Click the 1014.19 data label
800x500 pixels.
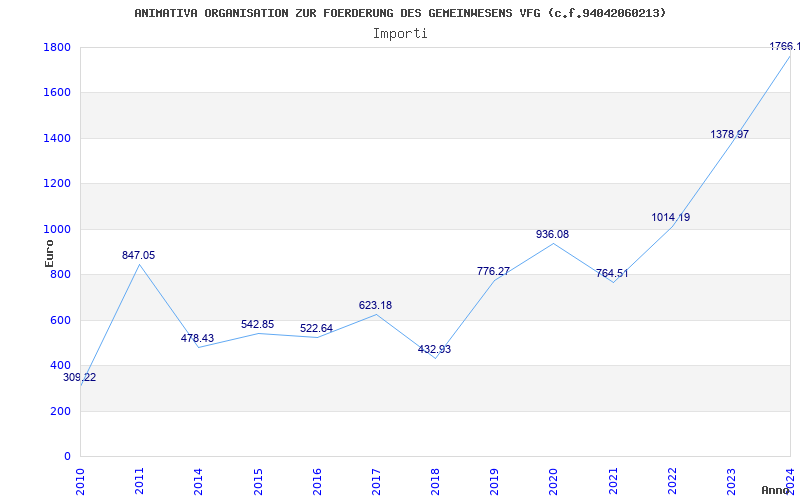670,218
